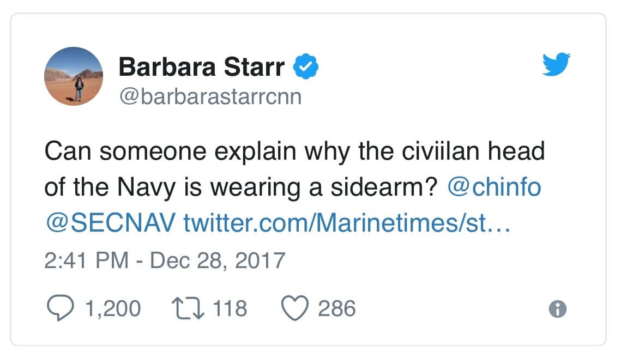This screenshot has width=621, height=364.
Task: Open the @chinfo mention
Action: [x=495, y=187]
